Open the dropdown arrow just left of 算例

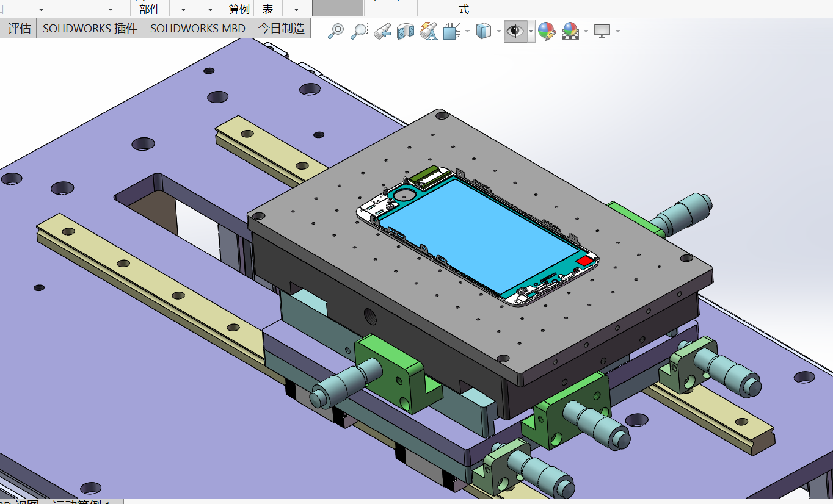point(211,10)
